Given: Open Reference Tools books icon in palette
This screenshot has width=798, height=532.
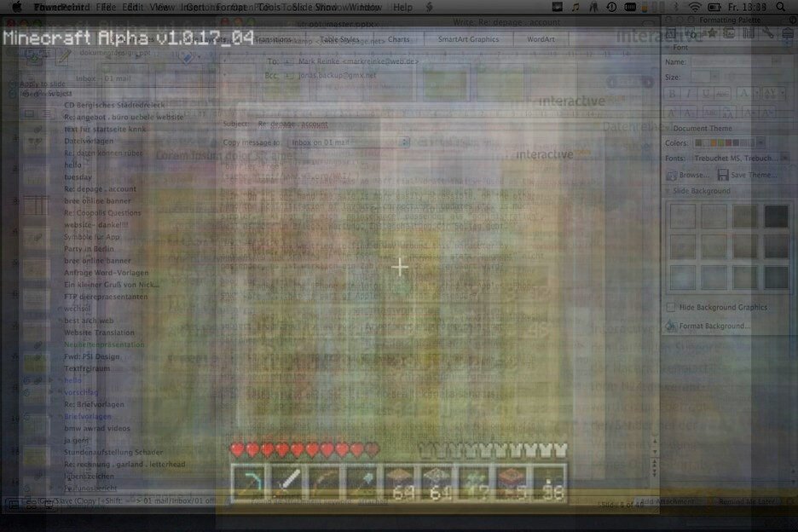Looking at the screenshot, I should 749,33.
